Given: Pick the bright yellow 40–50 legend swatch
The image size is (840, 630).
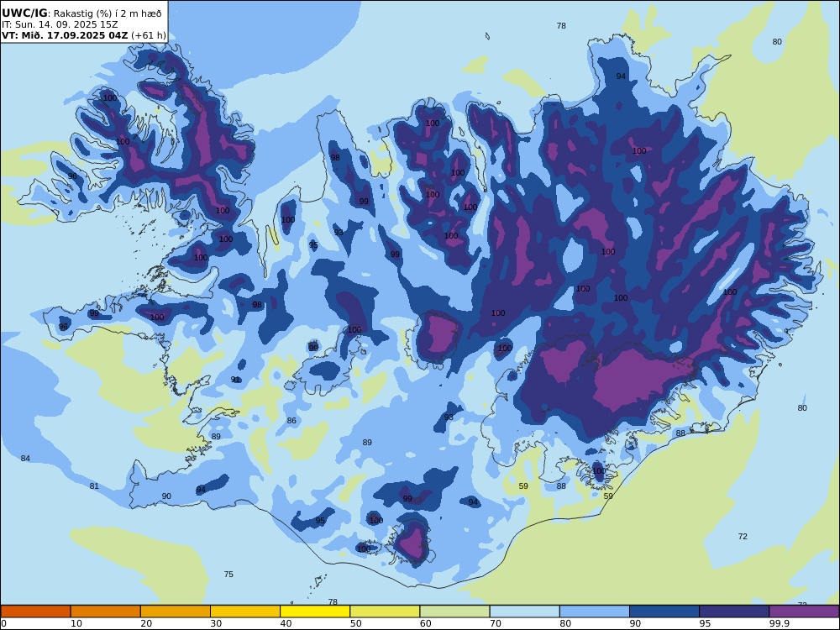Looking at the screenshot, I should 315,612.
